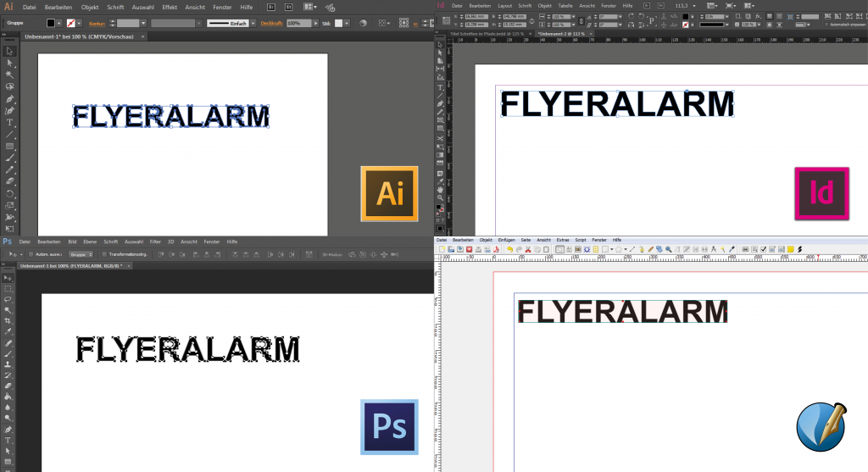868x472 pixels.
Task: Click the black fill swatch in Illustrator
Action: coord(51,23)
